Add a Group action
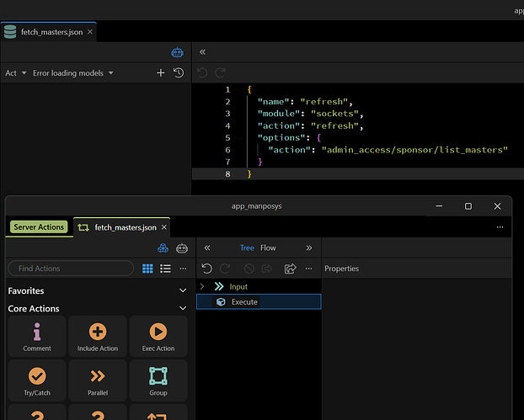Screen dimensions: 524x420 (x=158, y=380)
